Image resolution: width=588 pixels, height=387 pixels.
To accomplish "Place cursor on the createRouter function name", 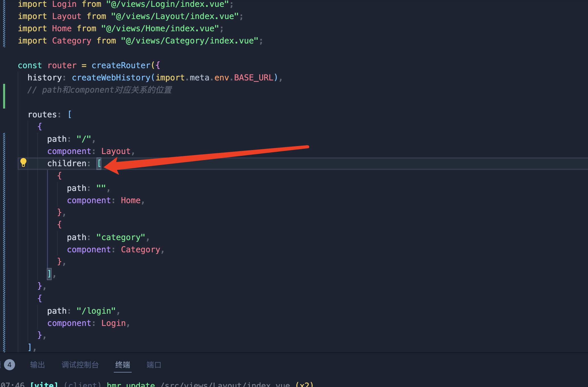I will click(121, 66).
